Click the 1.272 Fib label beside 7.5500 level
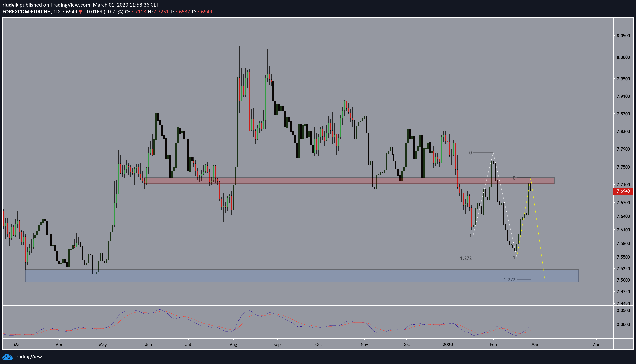636x364 pixels. pos(466,258)
